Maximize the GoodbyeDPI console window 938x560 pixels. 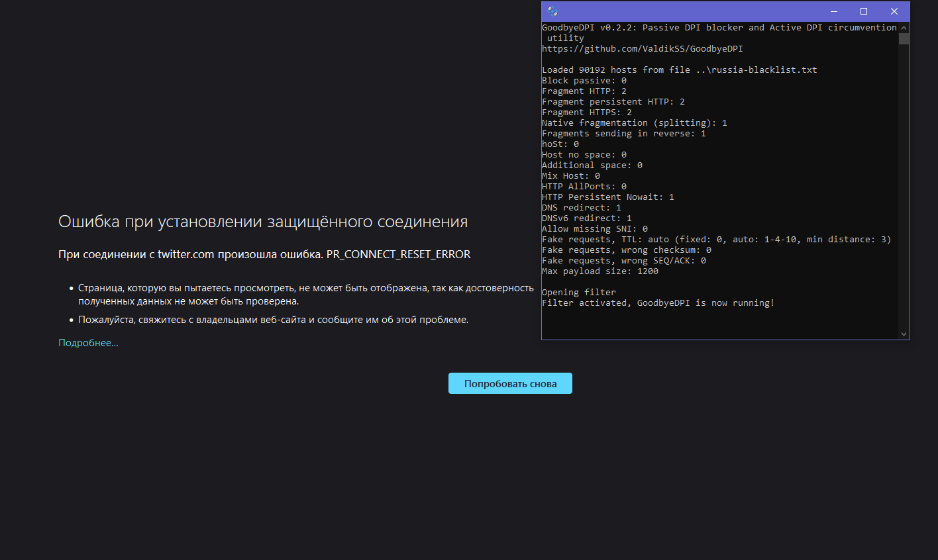click(x=864, y=11)
